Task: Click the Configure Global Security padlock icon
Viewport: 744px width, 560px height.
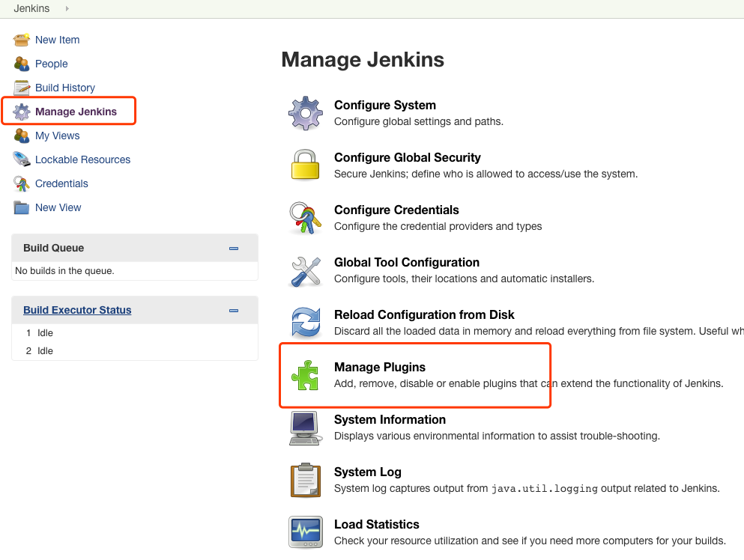Action: 305,165
